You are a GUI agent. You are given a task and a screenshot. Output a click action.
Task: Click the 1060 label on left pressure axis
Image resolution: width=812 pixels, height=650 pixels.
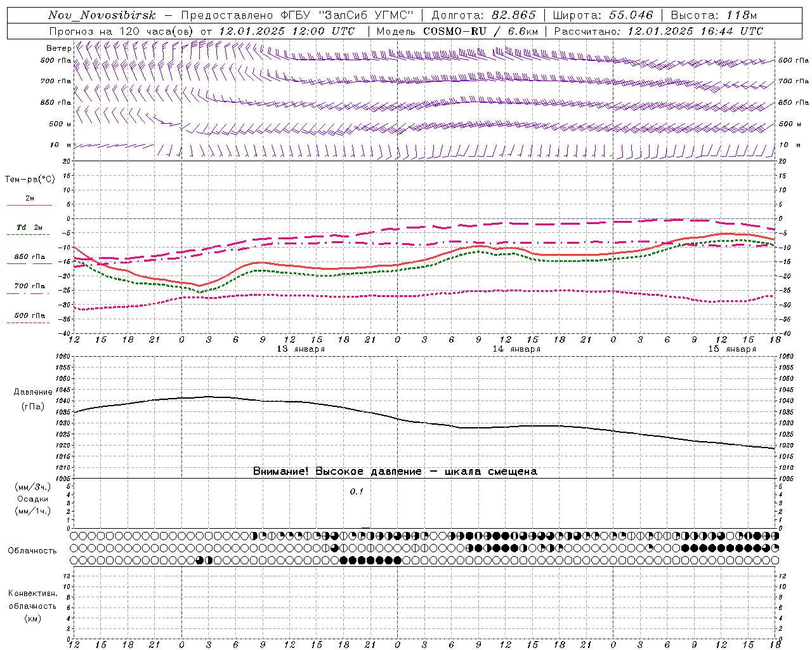click(64, 356)
